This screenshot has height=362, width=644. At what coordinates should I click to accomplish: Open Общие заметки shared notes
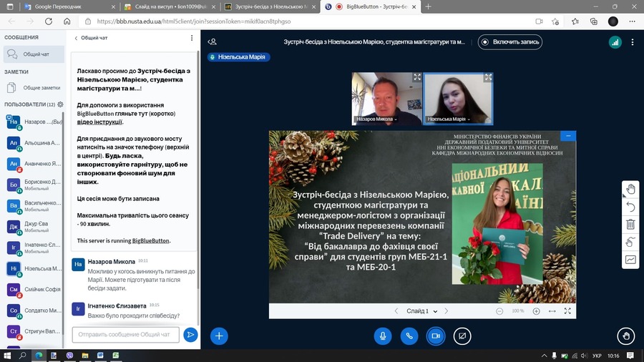[x=34, y=87]
